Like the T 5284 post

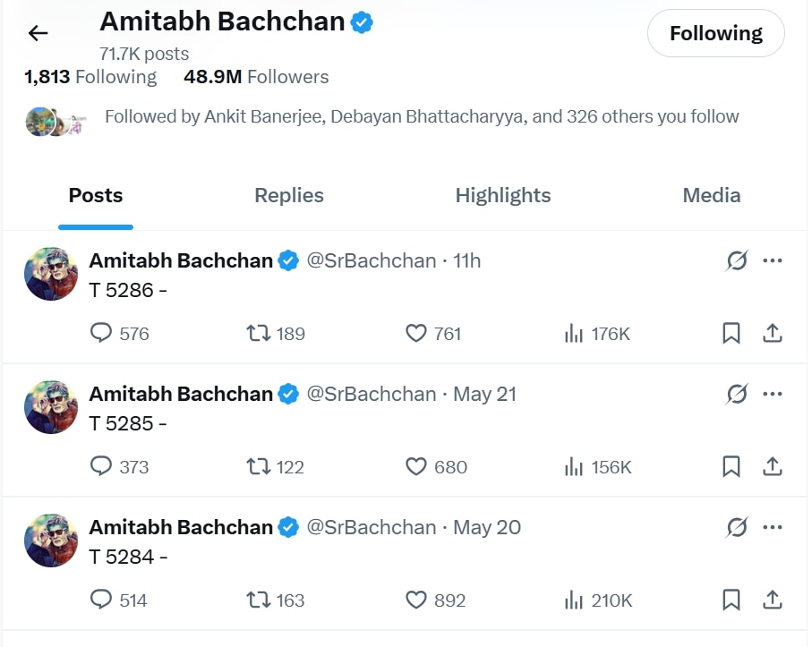pyautogui.click(x=416, y=600)
